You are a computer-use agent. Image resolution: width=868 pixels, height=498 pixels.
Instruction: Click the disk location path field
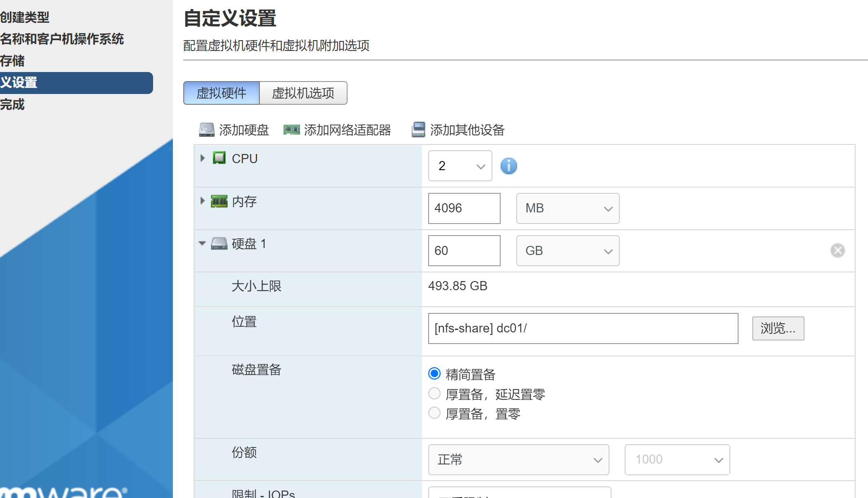point(583,328)
